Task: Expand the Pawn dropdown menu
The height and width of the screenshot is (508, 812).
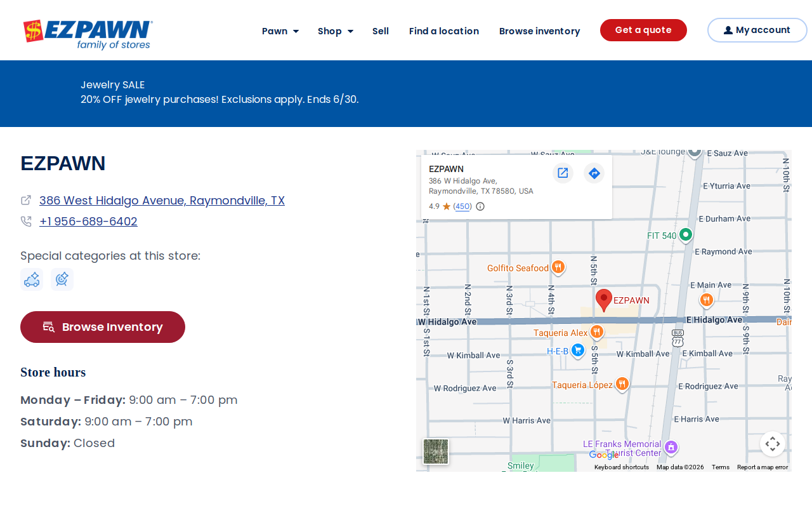Action: coord(280,31)
